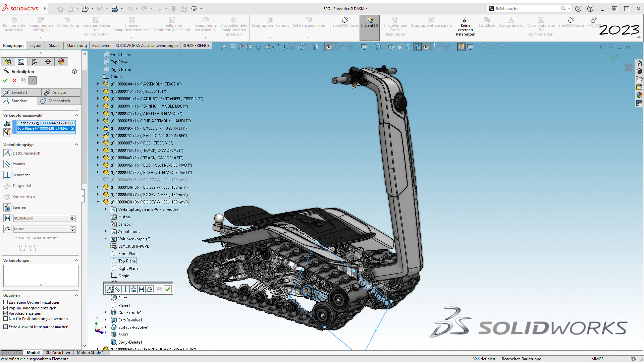Toggle Erste Auswahl transparent machen checkbox

point(6,327)
